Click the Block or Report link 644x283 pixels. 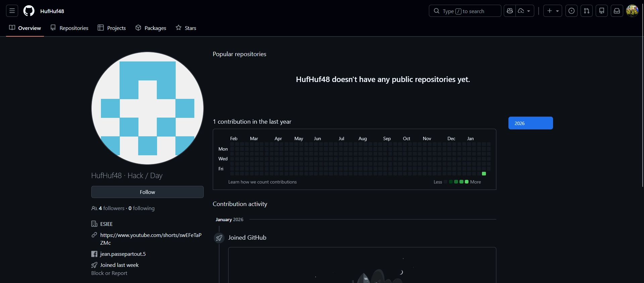[x=109, y=273]
